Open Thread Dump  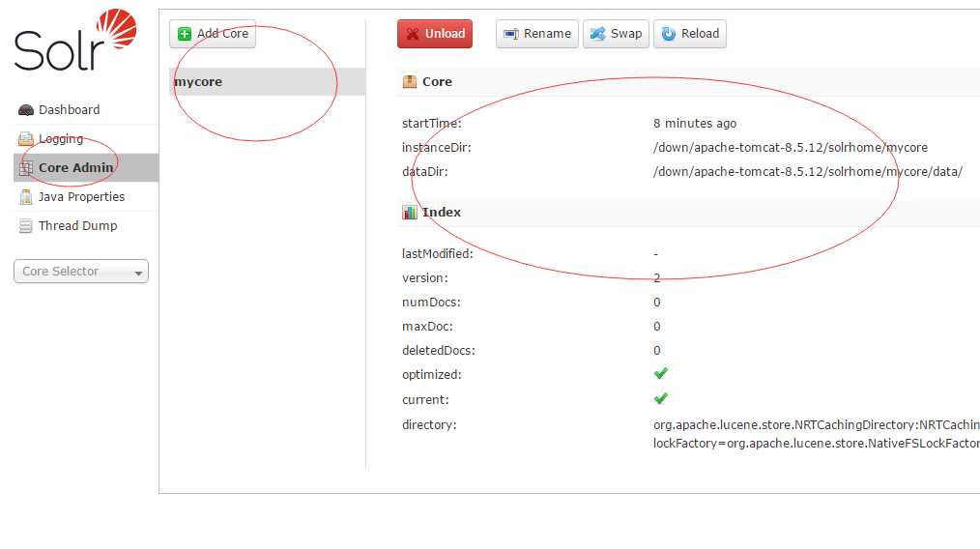[86, 226]
